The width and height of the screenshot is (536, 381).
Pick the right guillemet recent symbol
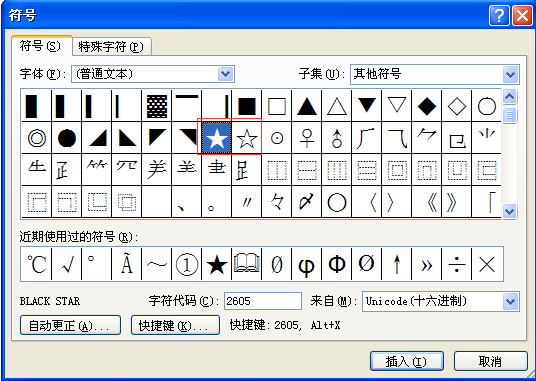(x=427, y=264)
